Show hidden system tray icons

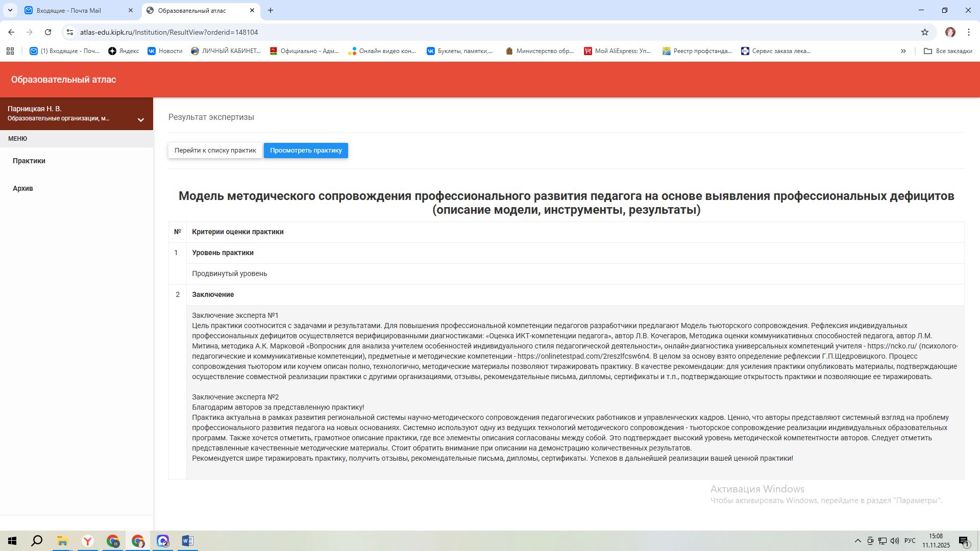857,541
